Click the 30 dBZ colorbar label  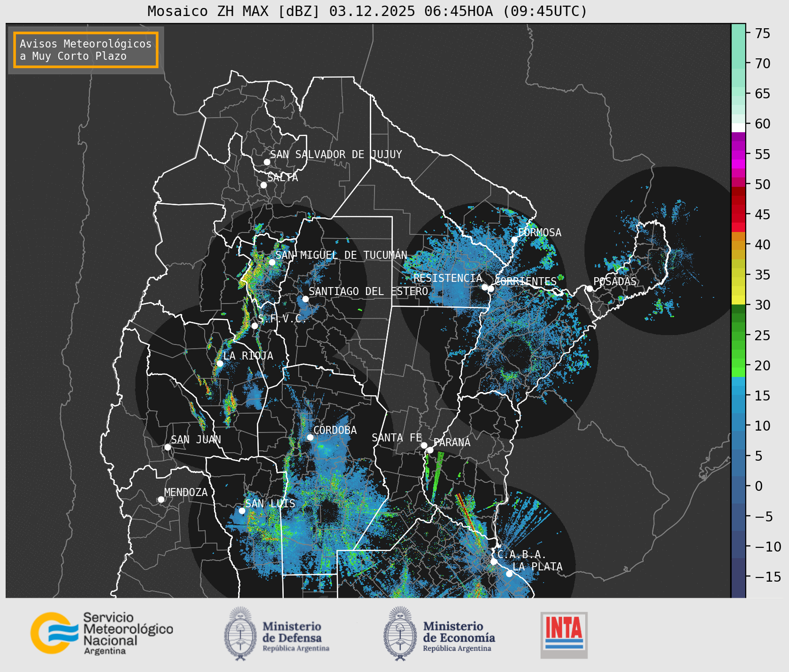click(763, 305)
